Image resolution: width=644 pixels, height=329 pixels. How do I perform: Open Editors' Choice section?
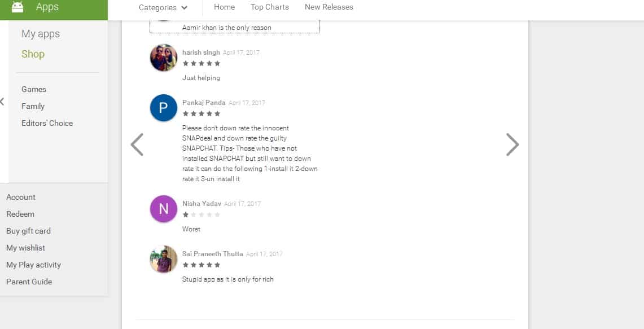pyautogui.click(x=47, y=123)
